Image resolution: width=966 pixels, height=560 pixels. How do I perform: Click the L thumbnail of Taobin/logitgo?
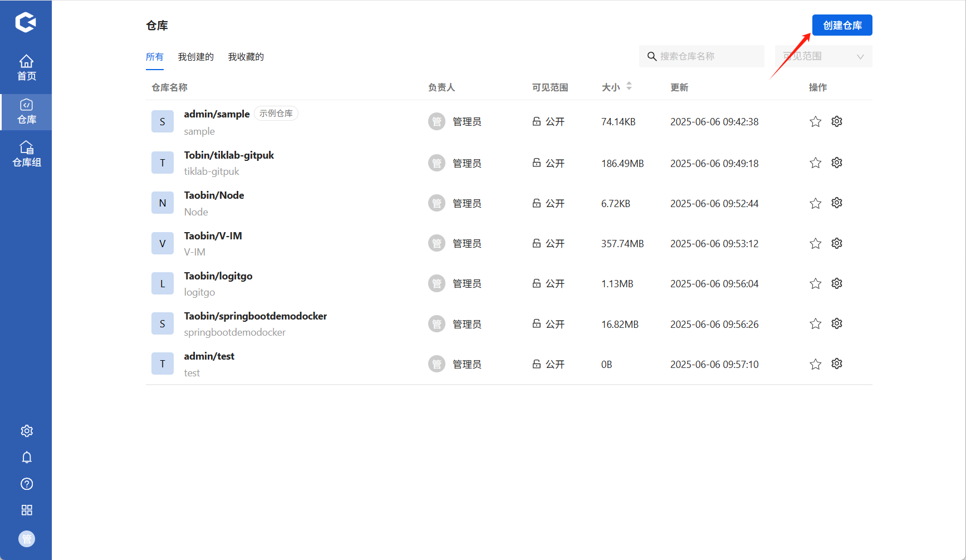(x=163, y=283)
